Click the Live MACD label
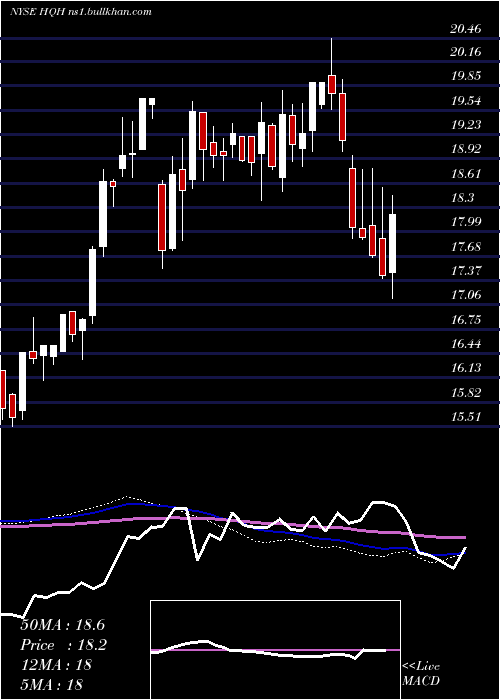 [421, 673]
